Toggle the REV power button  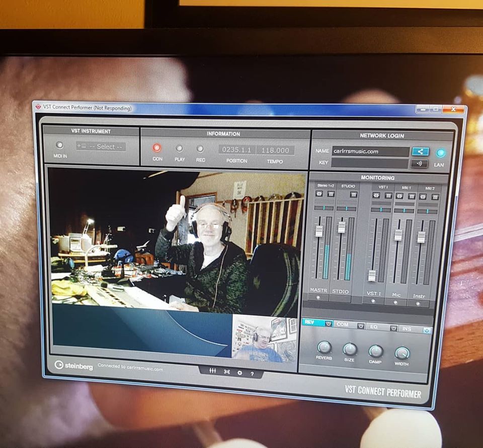(329, 324)
